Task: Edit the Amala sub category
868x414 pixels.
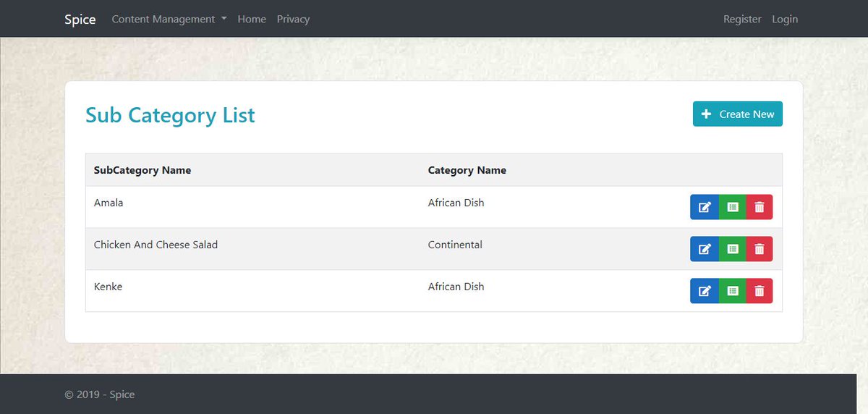Action: tap(705, 207)
